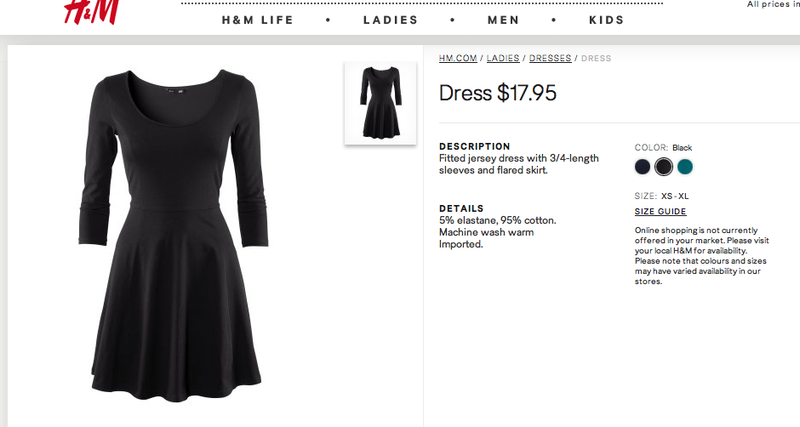Click the Dress $17.95 product title
The image size is (800, 427).
point(497,93)
